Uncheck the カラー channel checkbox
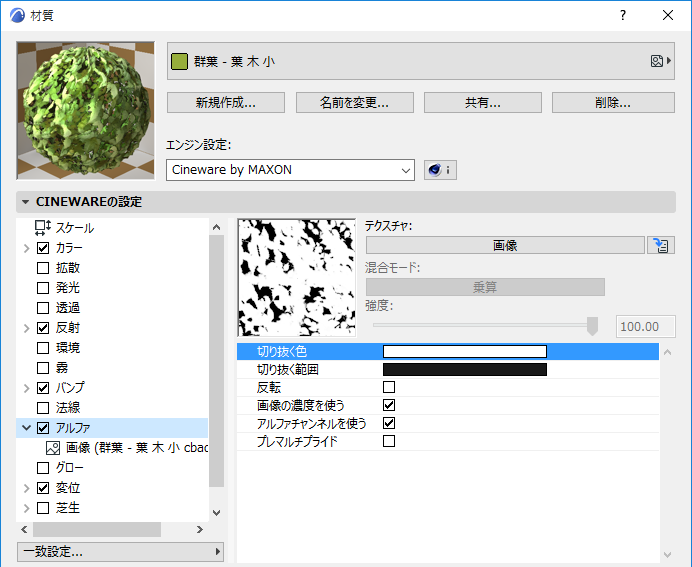 tap(43, 248)
